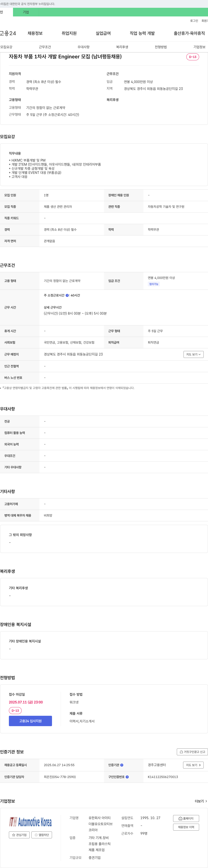Click the registration time 2025.06.27 14:25:55
This screenshot has height=868, width=208.
pyautogui.click(x=59, y=765)
